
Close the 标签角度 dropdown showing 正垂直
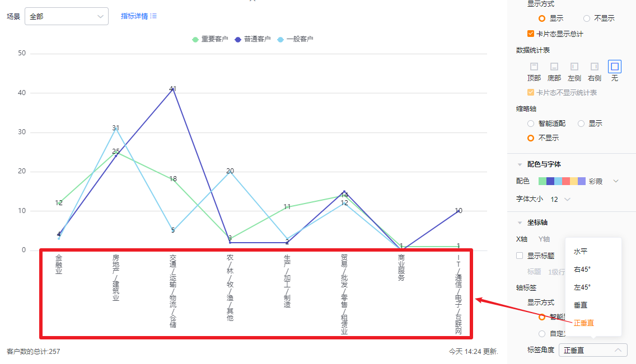tap(593, 350)
